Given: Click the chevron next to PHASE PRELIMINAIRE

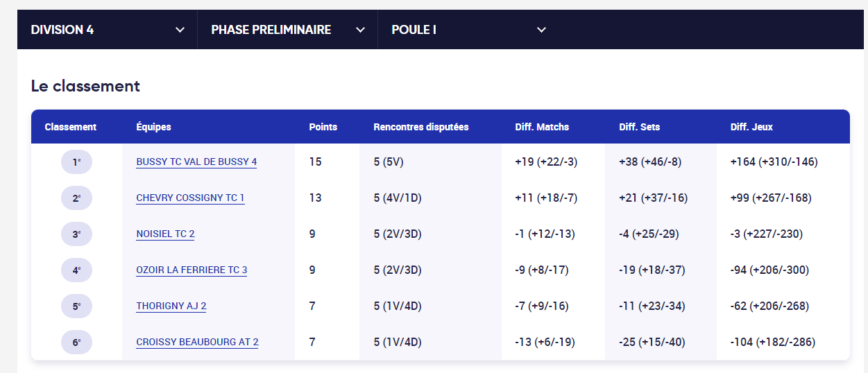Looking at the screenshot, I should coord(360,30).
